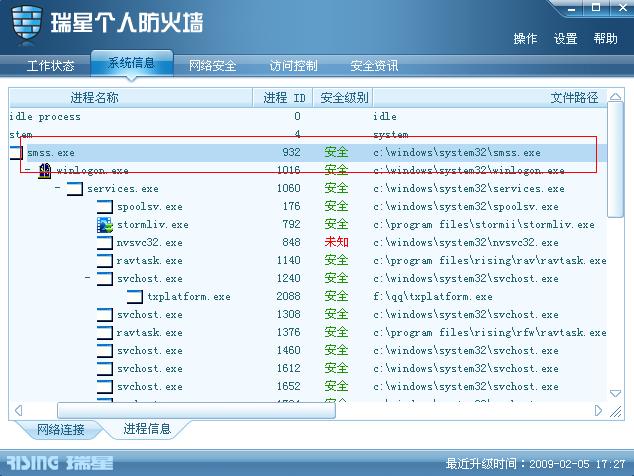Click the horizontal scrollbar right arrow
The height and width of the screenshot is (476, 634).
[598, 410]
